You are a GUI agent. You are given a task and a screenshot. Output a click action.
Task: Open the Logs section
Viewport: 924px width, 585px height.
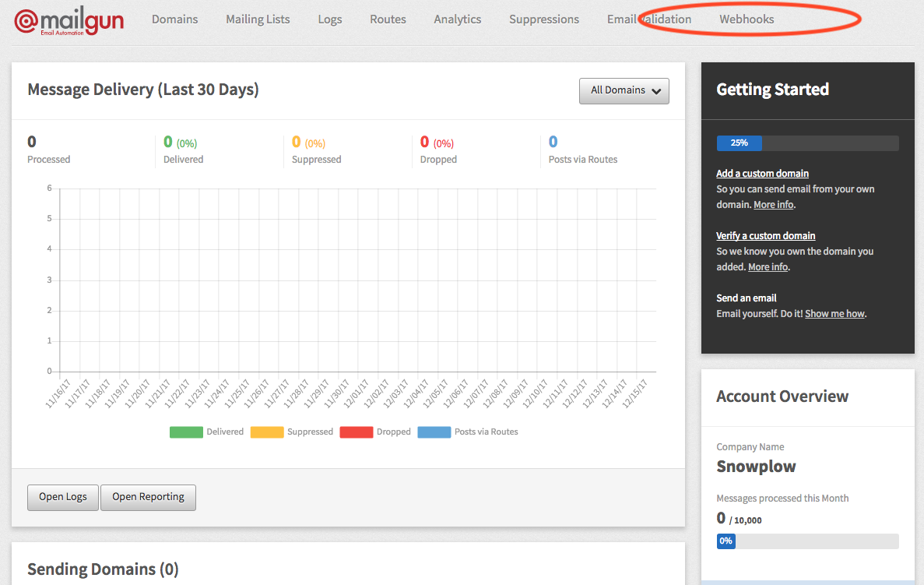[x=330, y=19]
